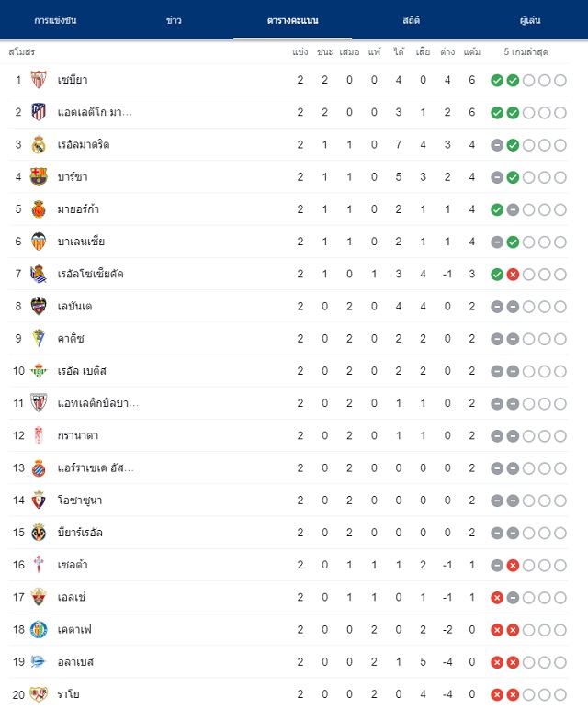Switch to the ข่าว tab
The width and height of the screenshot is (588, 720).
point(174,20)
